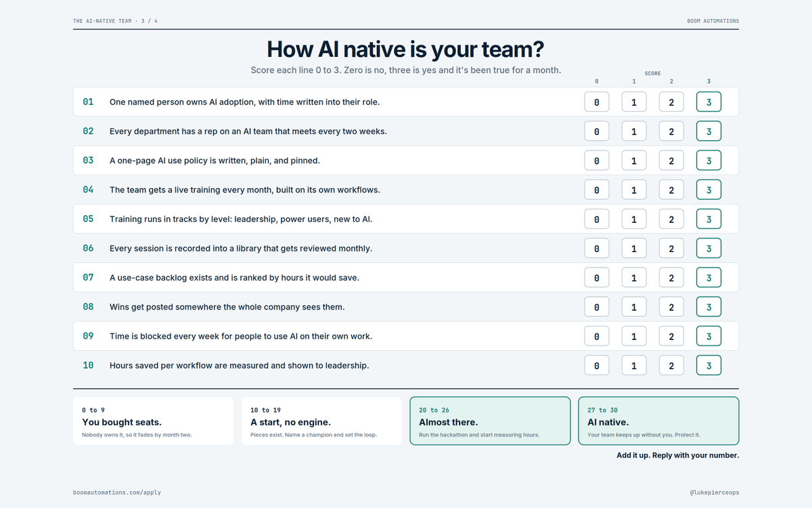Click 'Time is blocked every week' statement

click(241, 337)
